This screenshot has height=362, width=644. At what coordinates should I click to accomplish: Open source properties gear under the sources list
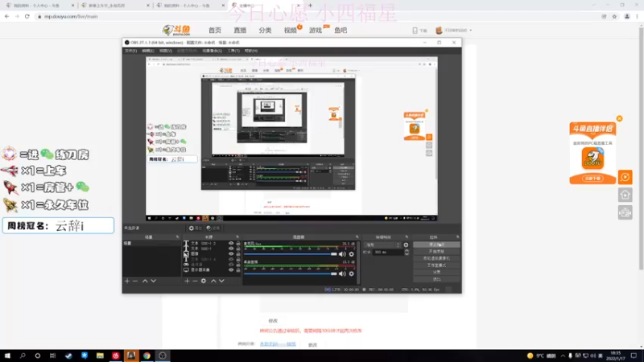click(204, 281)
